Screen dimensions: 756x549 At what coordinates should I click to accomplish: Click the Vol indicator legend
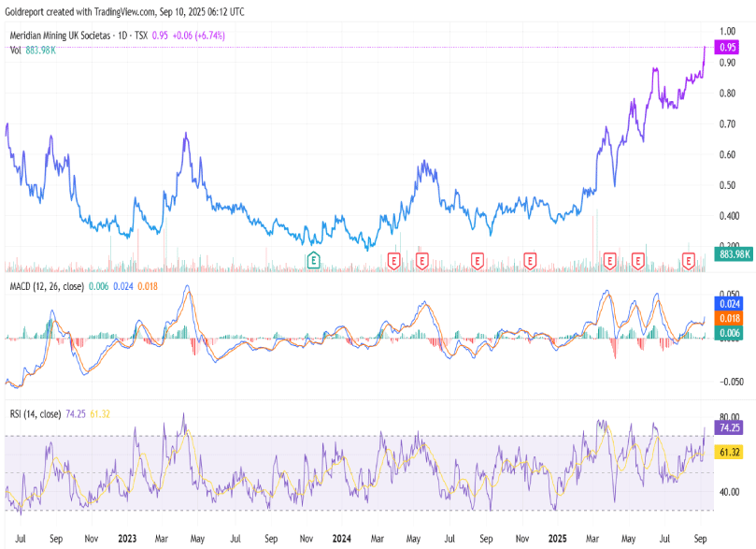click(16, 50)
